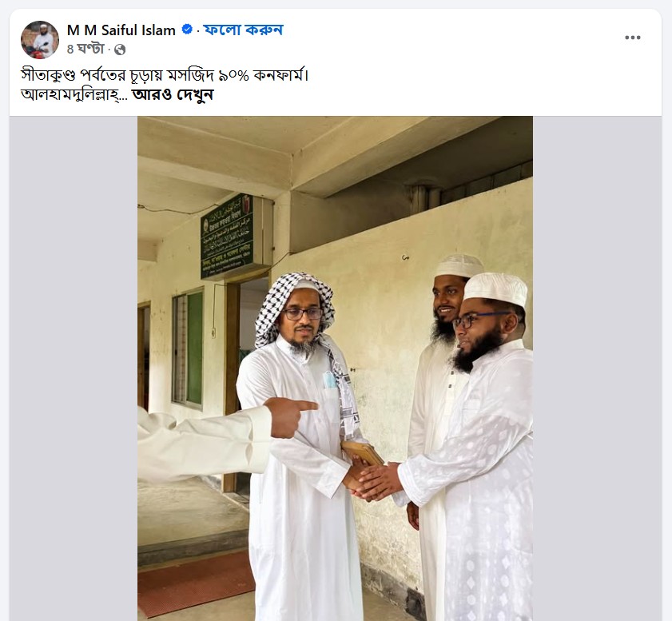Click the gray area right of photo
672x621 pixels.
(597, 368)
